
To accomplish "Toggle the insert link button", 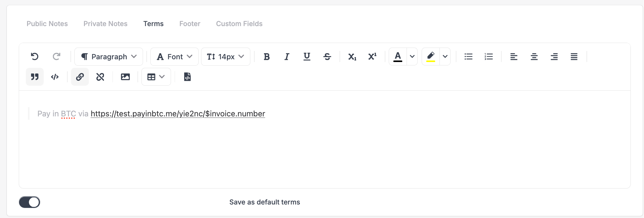I will pos(80,77).
